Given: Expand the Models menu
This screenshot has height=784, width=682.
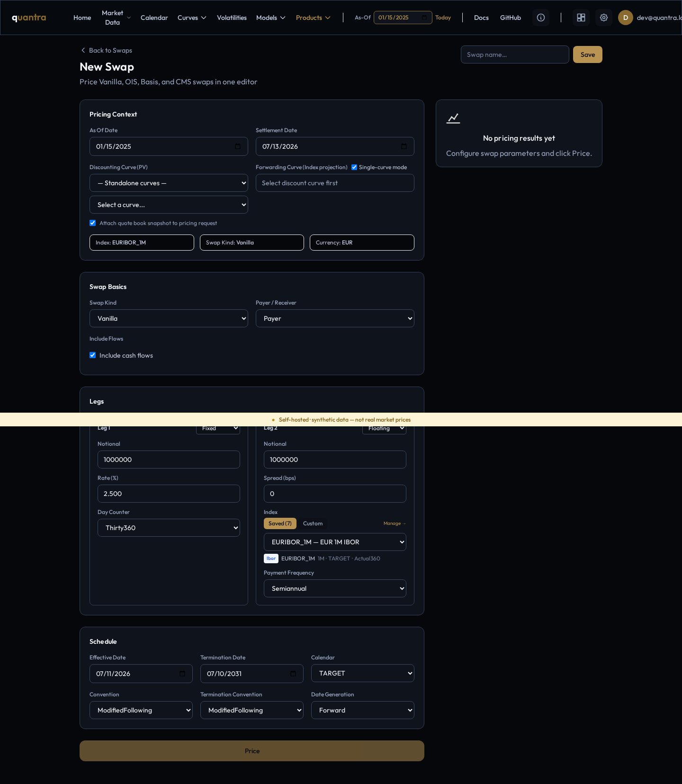Looking at the screenshot, I should (x=271, y=18).
